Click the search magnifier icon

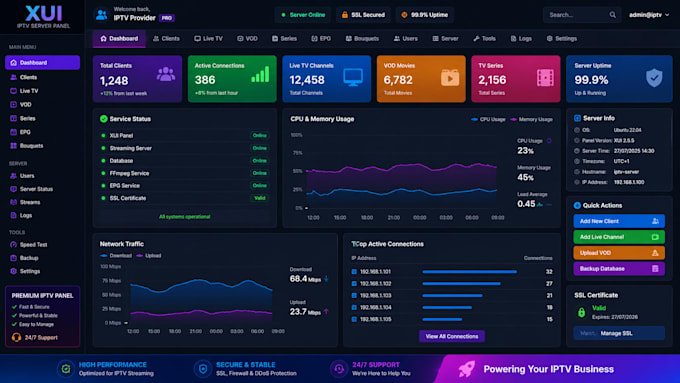coord(612,15)
